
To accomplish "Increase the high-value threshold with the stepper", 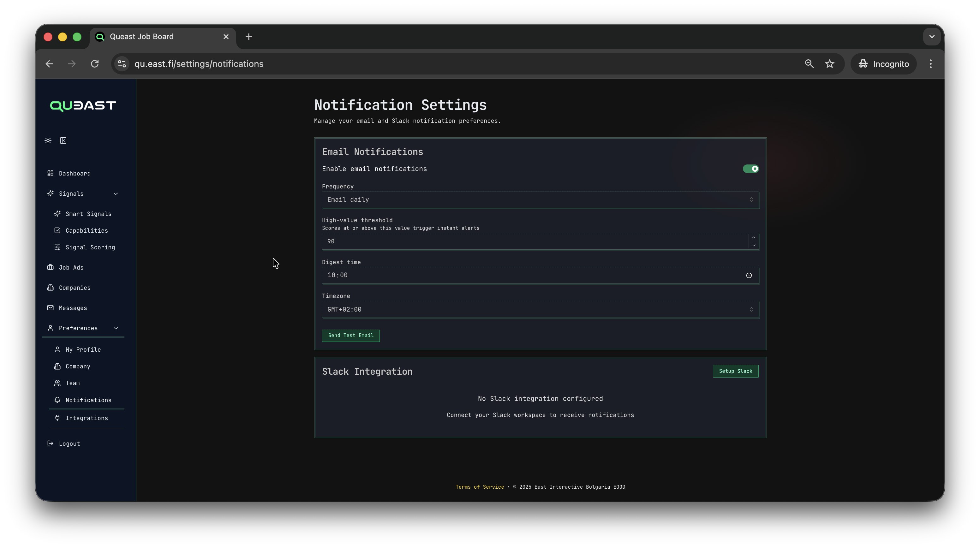I will pyautogui.click(x=754, y=237).
